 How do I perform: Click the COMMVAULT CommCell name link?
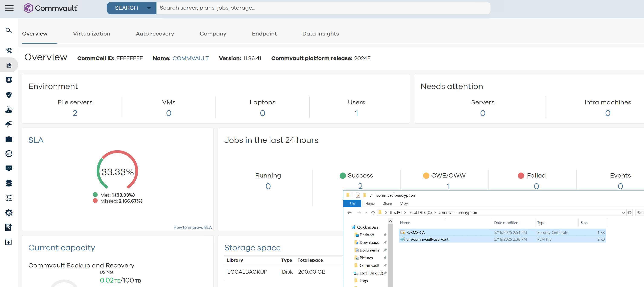point(191,58)
